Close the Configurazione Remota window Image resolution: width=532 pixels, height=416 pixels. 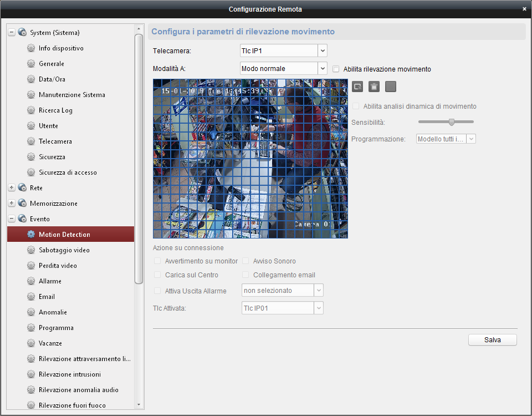524,9
